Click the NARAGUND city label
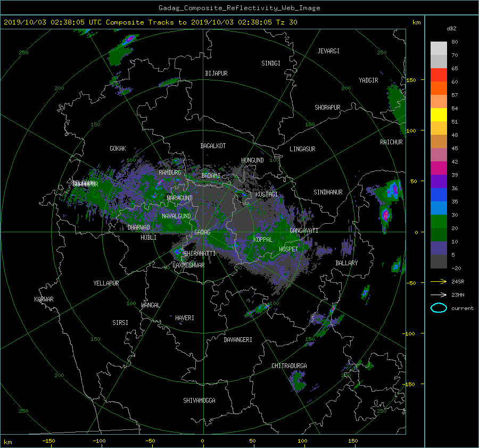 [x=180, y=198]
